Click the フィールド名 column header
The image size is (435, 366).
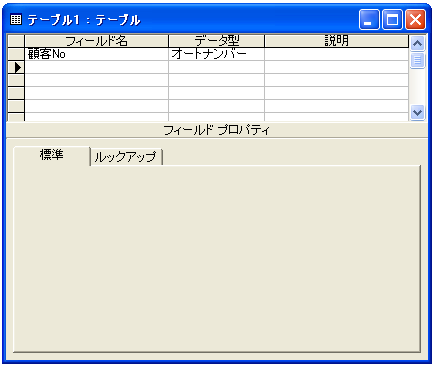click(97, 41)
